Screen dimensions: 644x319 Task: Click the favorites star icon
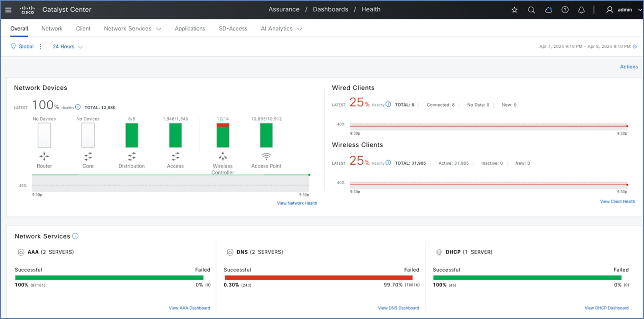tap(515, 10)
